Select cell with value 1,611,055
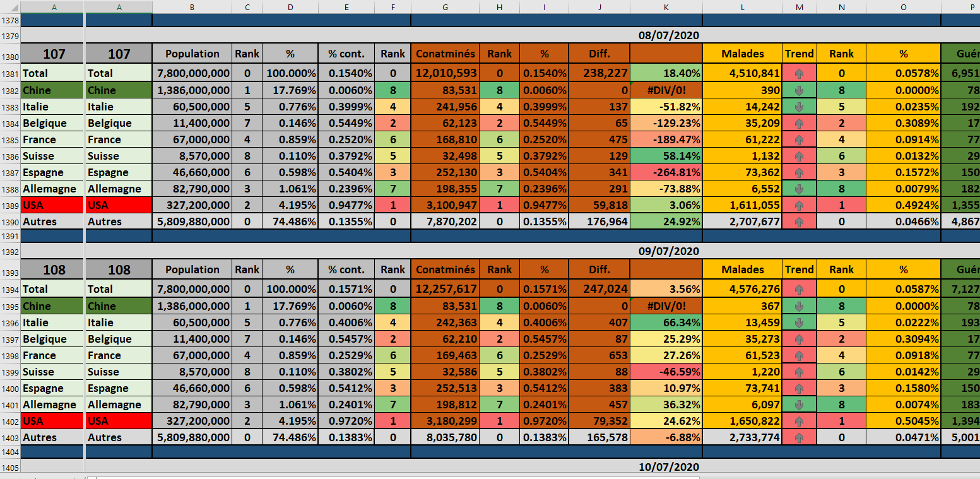This screenshot has height=479, width=980. tap(742, 205)
